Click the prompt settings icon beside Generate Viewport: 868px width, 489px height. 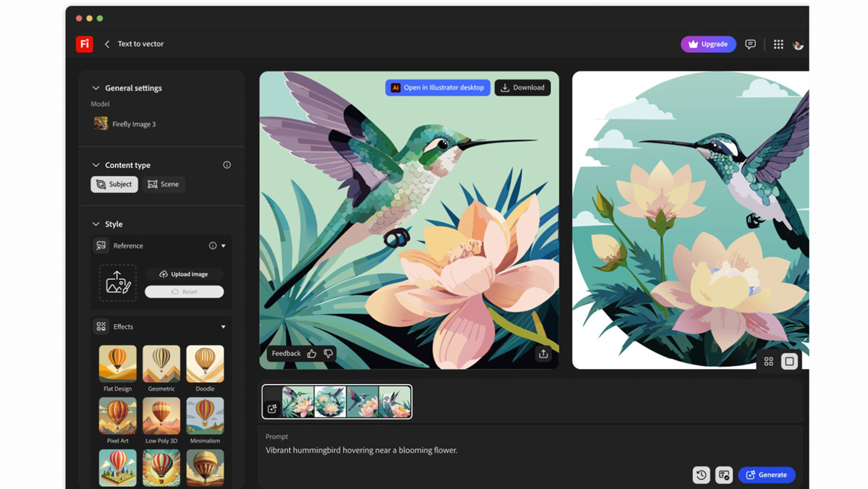(x=724, y=475)
